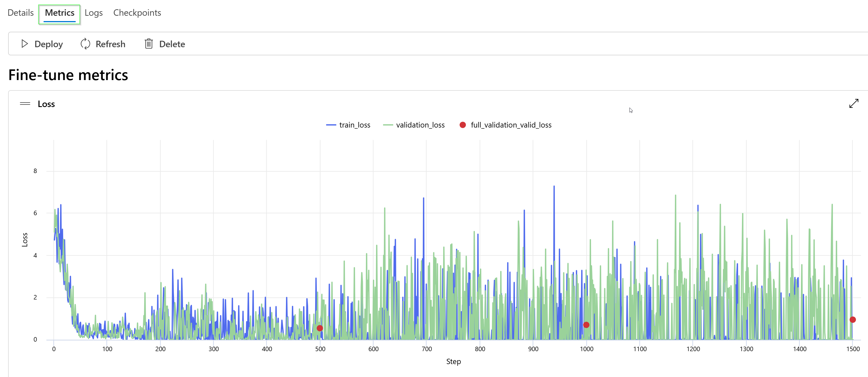Click the Refresh circular arrows icon
Image resolution: width=868 pixels, height=377 pixels.
tap(85, 44)
